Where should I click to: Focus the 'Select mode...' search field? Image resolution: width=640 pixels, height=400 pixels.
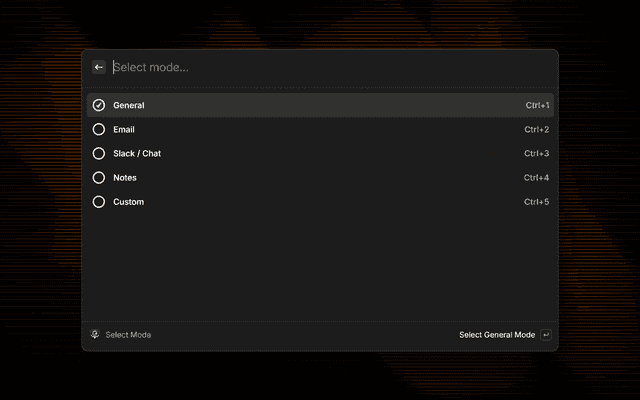click(300, 67)
